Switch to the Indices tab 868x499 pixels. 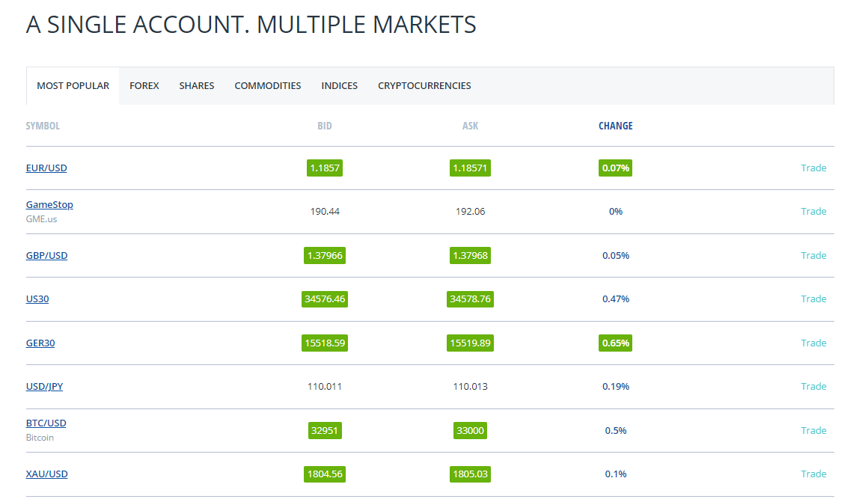click(339, 86)
